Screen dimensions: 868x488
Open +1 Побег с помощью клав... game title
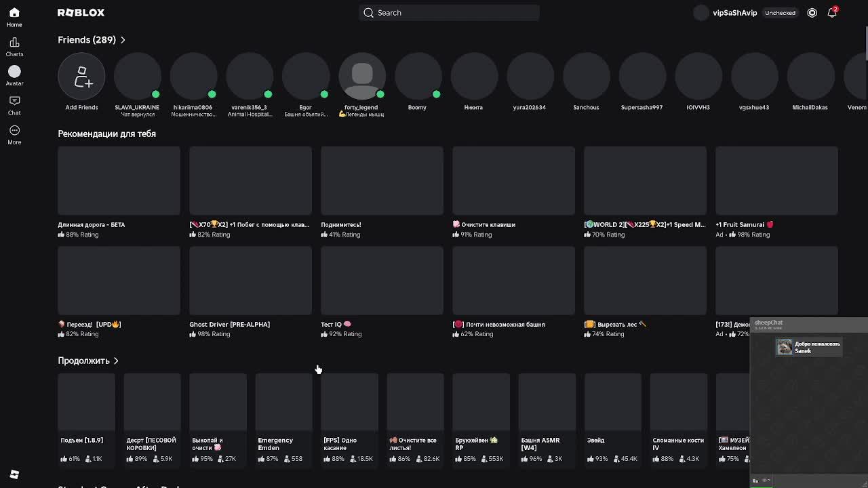click(x=249, y=224)
